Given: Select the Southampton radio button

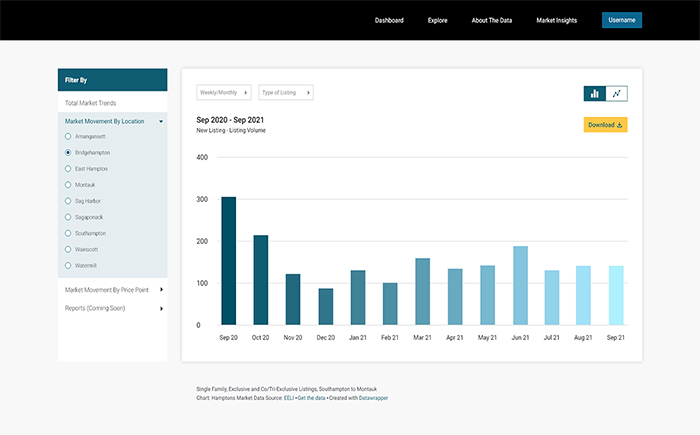Looking at the screenshot, I should [x=68, y=233].
